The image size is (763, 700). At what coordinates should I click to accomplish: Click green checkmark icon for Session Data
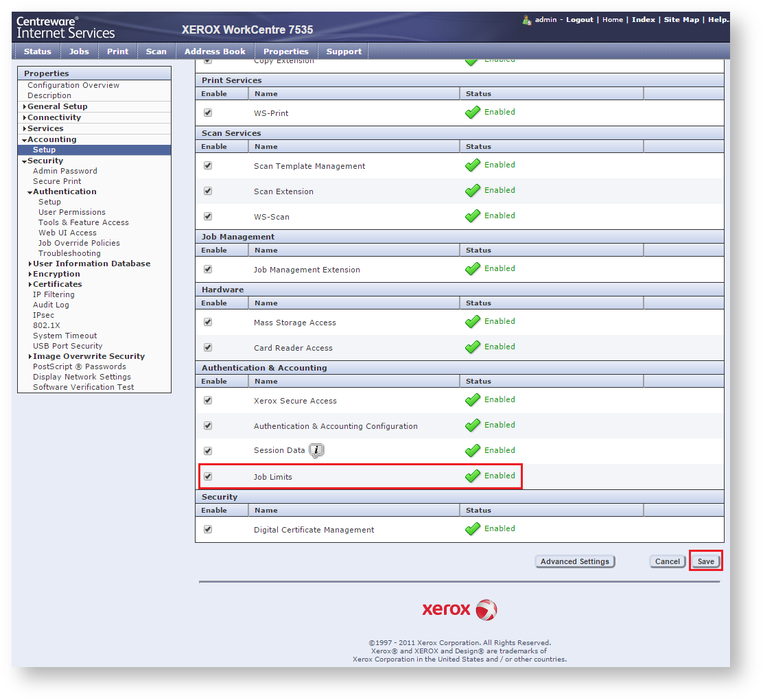[473, 451]
